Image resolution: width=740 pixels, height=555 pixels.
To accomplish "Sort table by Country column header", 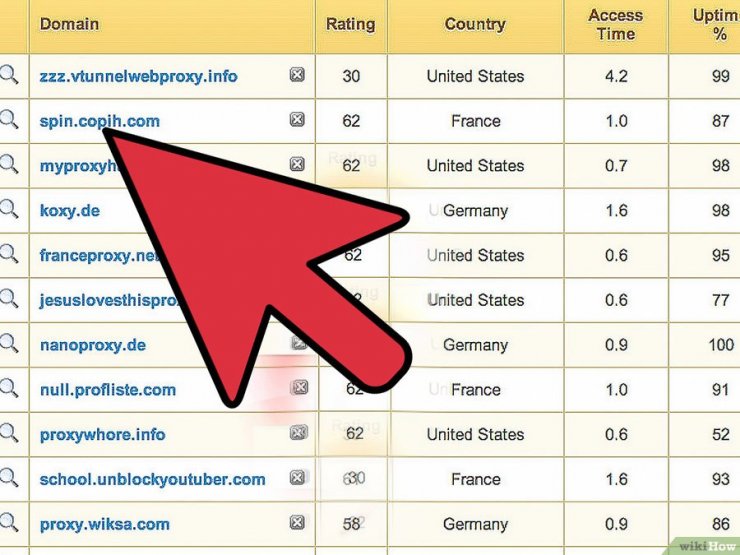I will coord(475,24).
